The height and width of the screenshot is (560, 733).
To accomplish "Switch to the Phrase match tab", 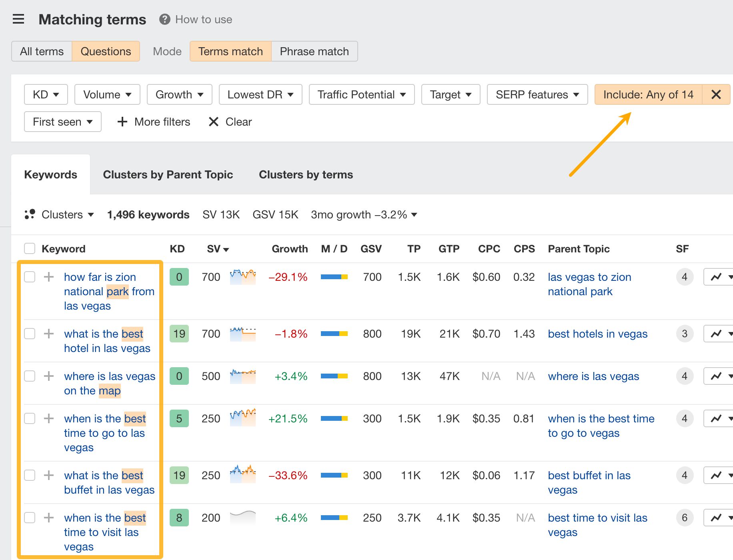I will (x=314, y=51).
